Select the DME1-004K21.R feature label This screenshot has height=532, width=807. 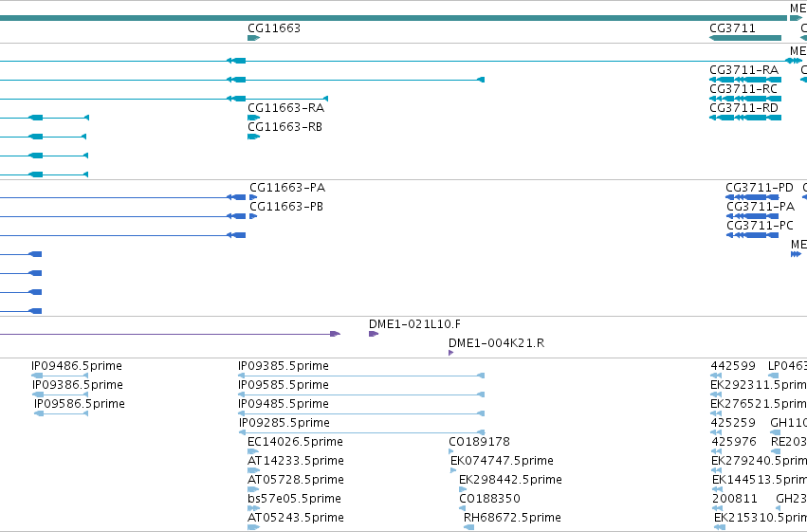pos(496,343)
